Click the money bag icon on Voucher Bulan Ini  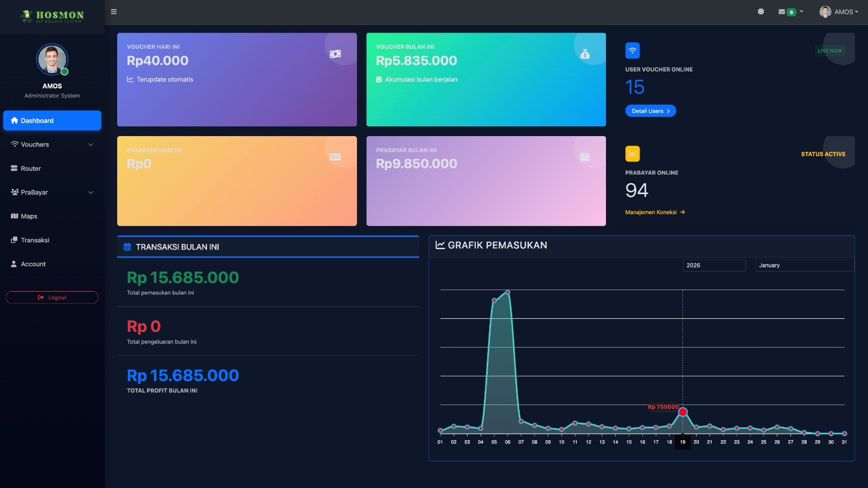point(585,54)
